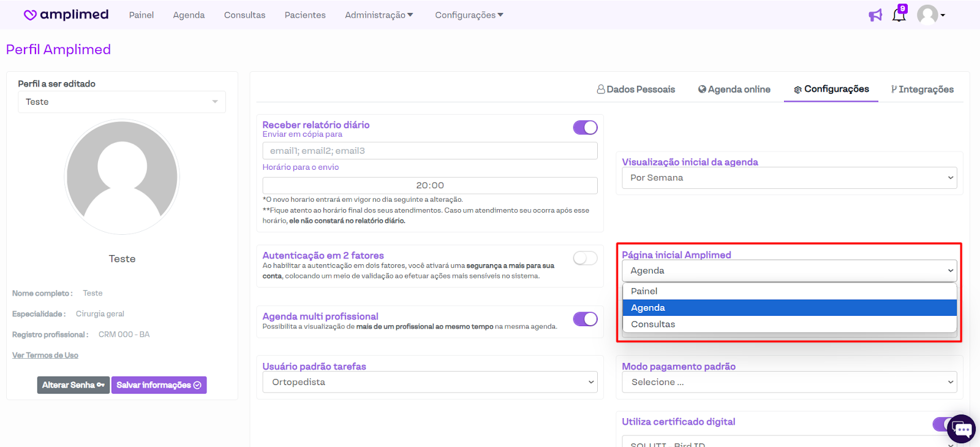Viewport: 980px width, 447px height.
Task: Switch to the Dados Pessoais tab
Action: point(636,90)
